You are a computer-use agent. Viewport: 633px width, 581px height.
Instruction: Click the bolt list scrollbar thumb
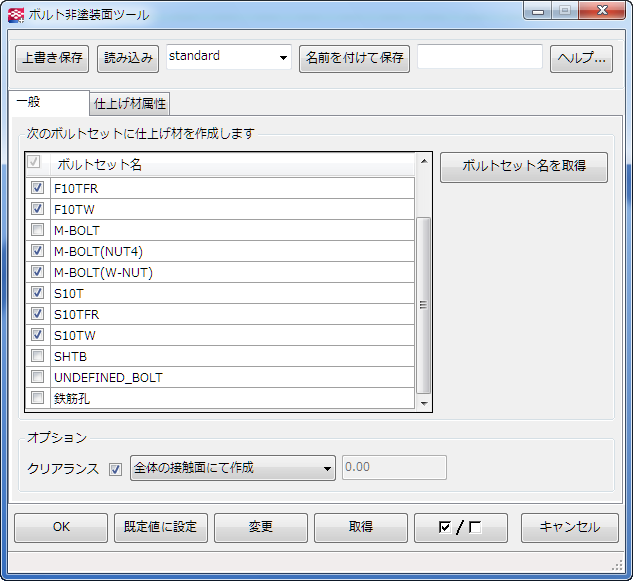point(423,305)
